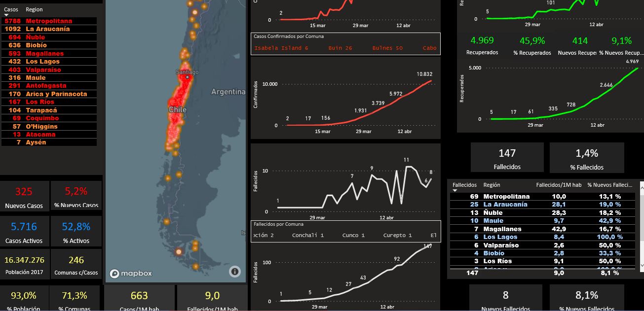Click the sort arrow under Fallecidos header

pyautogui.click(x=455, y=191)
